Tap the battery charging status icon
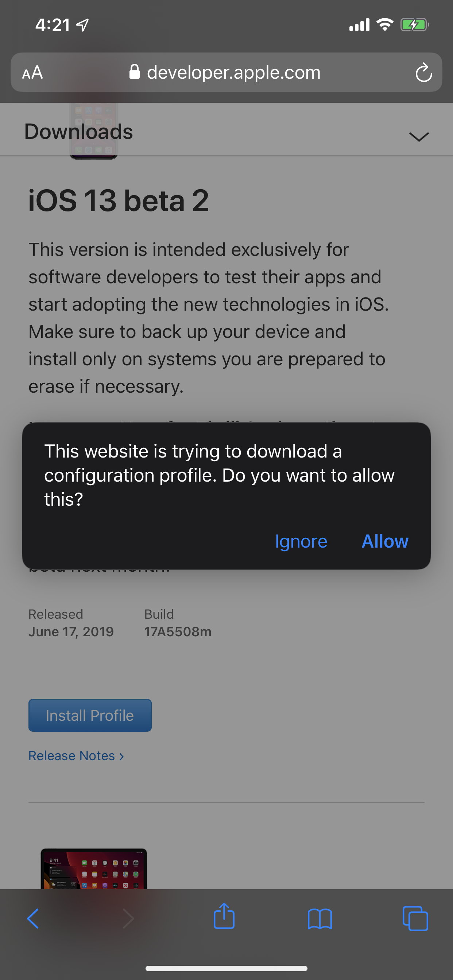453x980 pixels. pos(414,25)
